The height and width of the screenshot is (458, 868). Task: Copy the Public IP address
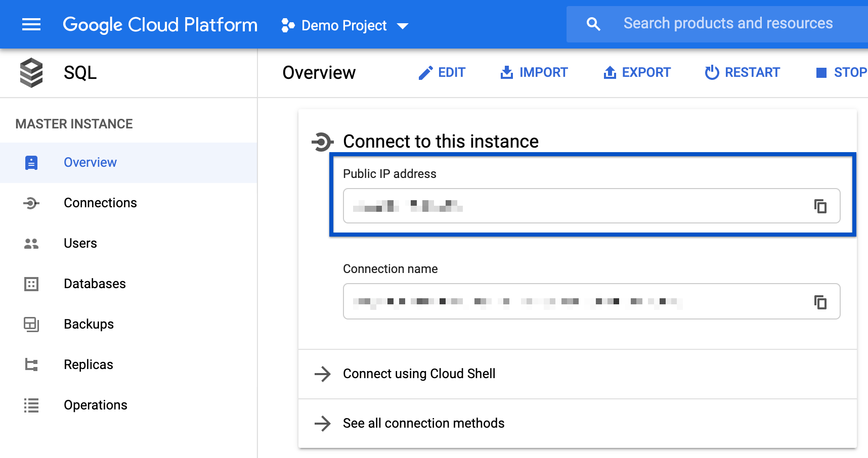tap(820, 206)
